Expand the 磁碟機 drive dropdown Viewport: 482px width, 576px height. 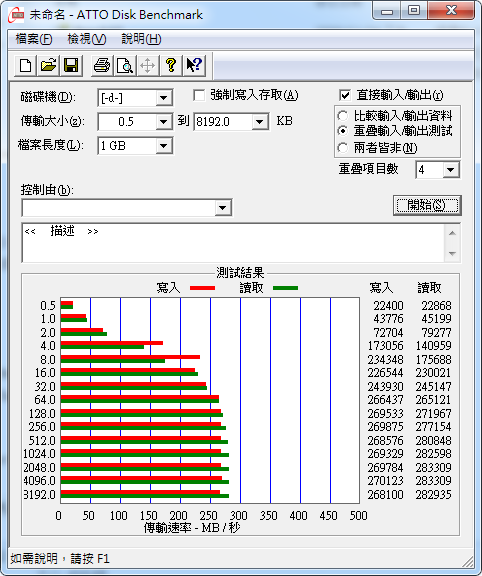tap(163, 98)
